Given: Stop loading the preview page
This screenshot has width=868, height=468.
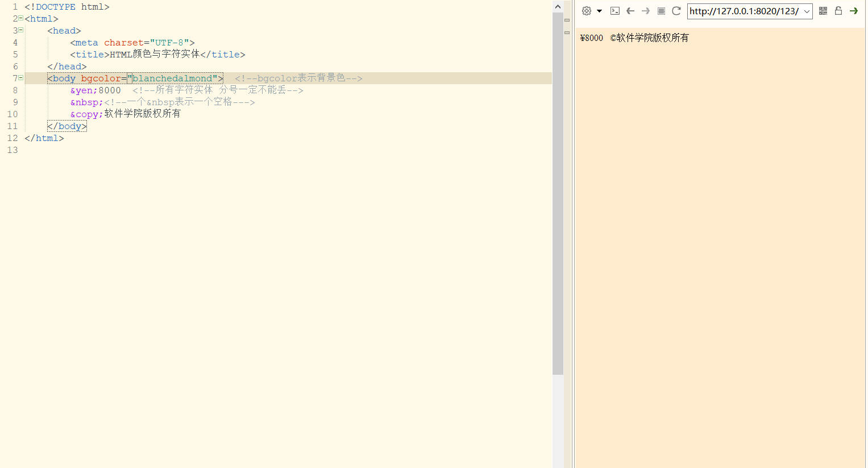Looking at the screenshot, I should (661, 11).
